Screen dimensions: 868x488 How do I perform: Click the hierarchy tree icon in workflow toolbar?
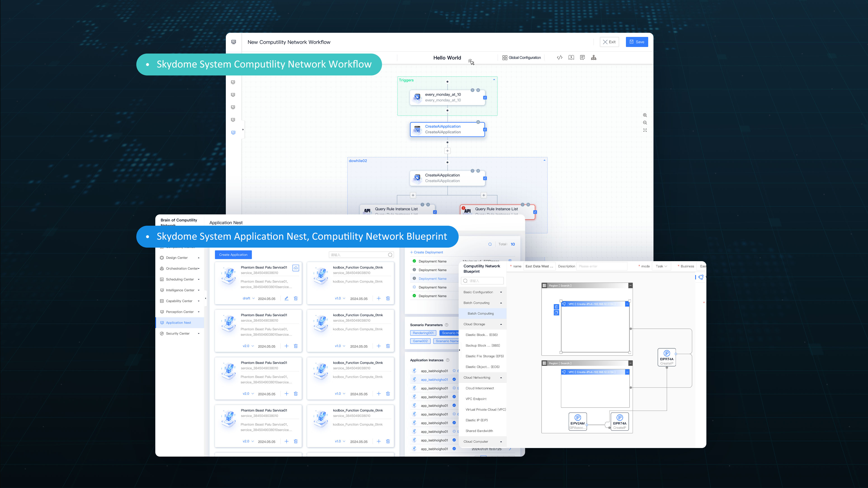click(593, 58)
